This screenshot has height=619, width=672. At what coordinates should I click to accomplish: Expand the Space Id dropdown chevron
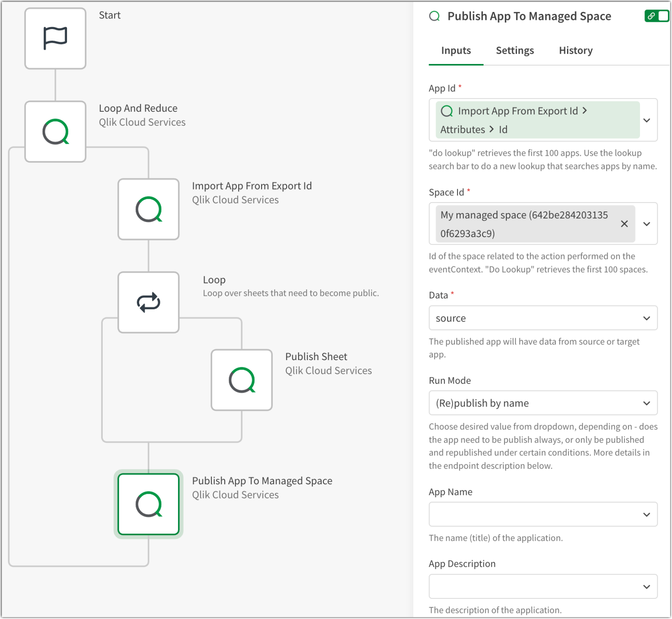coord(648,224)
